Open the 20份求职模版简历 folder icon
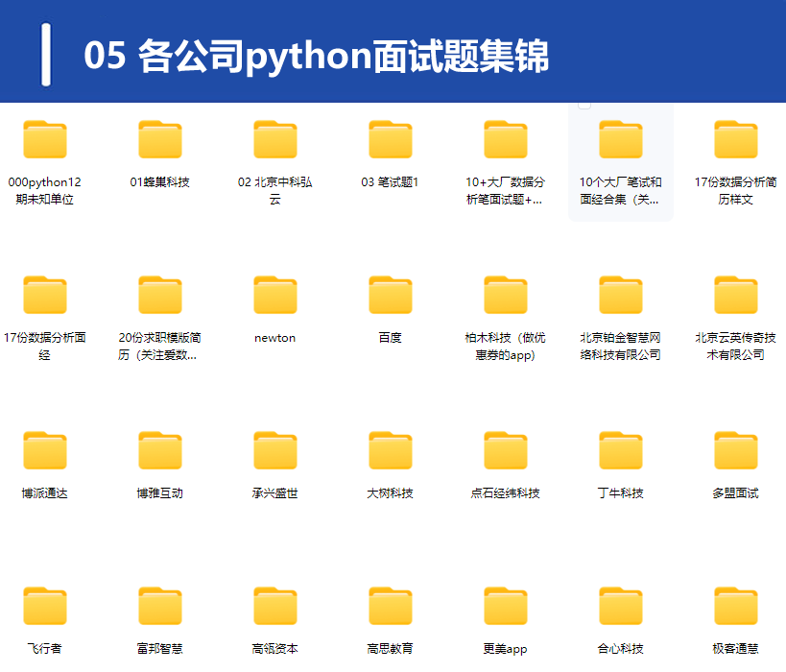The height and width of the screenshot is (672, 786). click(160, 295)
